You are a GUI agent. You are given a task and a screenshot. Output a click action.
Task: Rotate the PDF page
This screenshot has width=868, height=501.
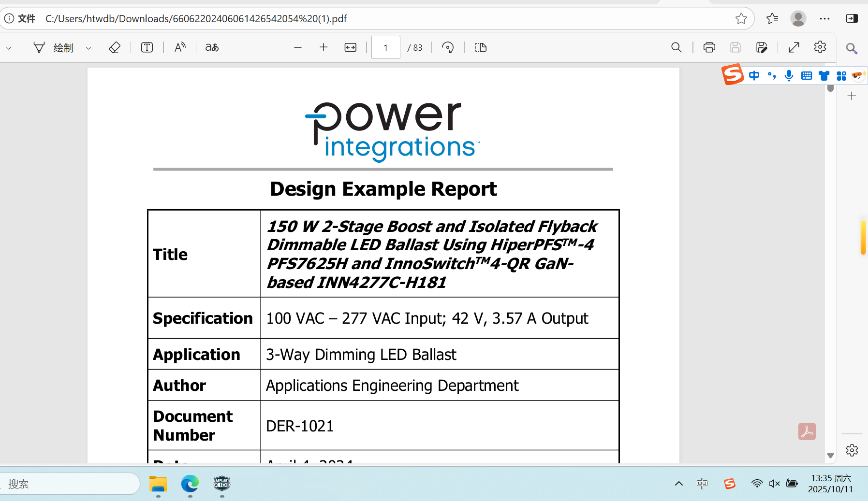click(x=448, y=47)
